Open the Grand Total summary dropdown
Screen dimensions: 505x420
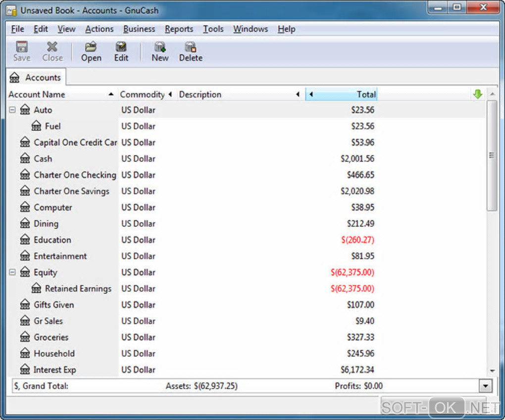[x=485, y=386]
